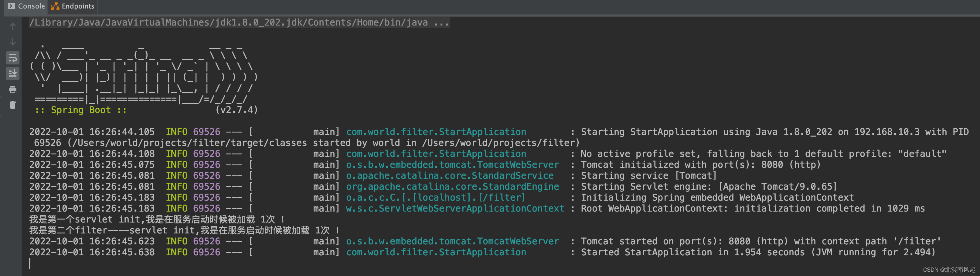Screen dimensions: 980x276
Task: Click the Spring Boot banner label
Action: [81, 110]
